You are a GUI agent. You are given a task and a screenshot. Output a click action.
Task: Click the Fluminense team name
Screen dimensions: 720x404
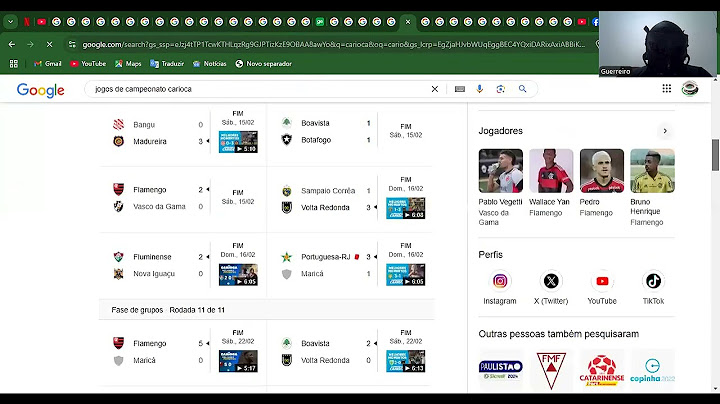click(152, 257)
